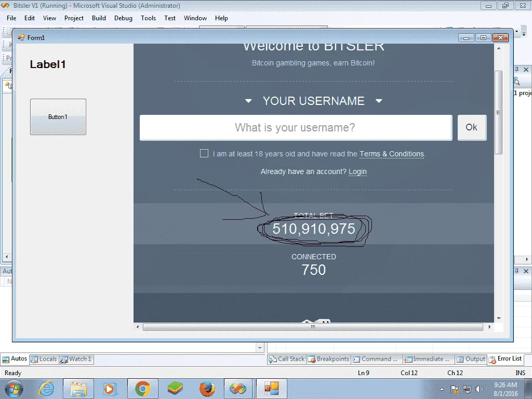Switch to Form1 application taskbar icon
Viewport: 532px width, 399px height.
click(x=271, y=389)
